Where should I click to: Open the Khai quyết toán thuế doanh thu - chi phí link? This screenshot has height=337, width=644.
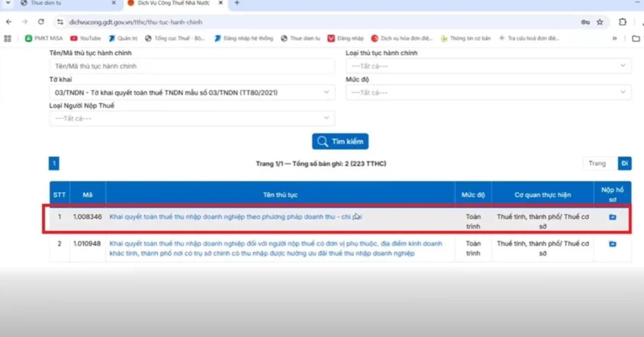pyautogui.click(x=236, y=217)
